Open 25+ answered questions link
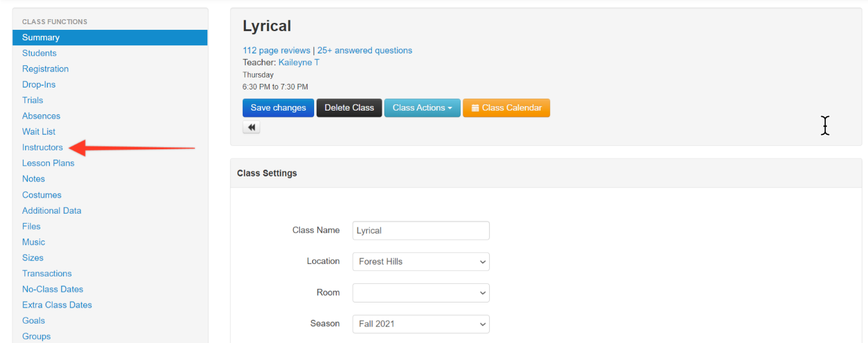The image size is (868, 343). click(x=364, y=50)
